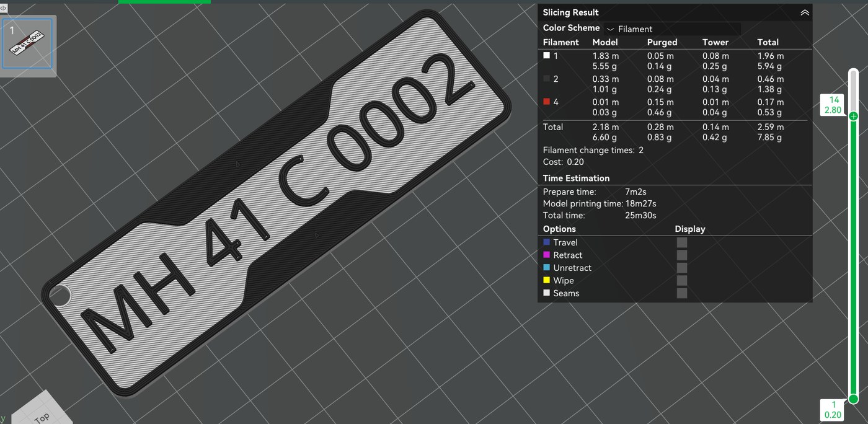Click the blue Travel color swatch
The width and height of the screenshot is (868, 424).
coord(546,242)
